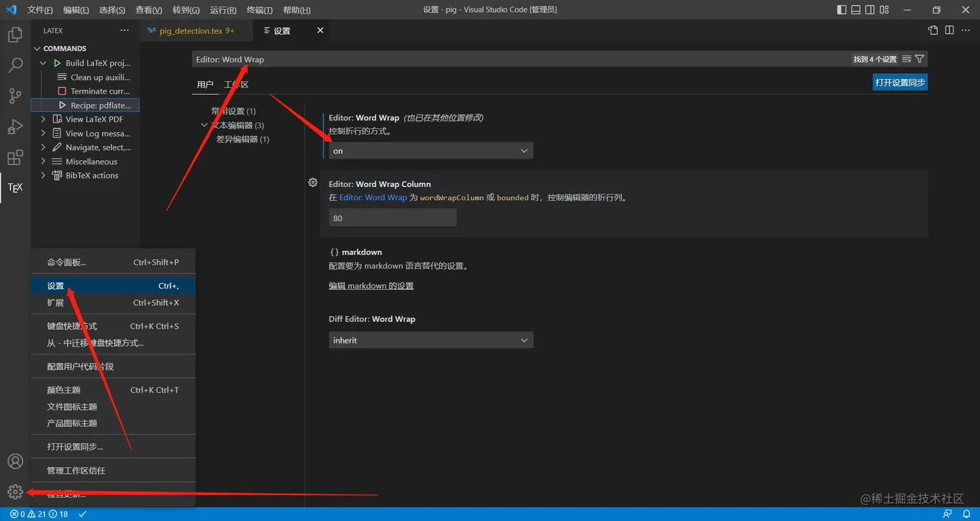Click the Open Settings (JSON) icon
Image resolution: width=980 pixels, height=521 pixels.
click(933, 30)
